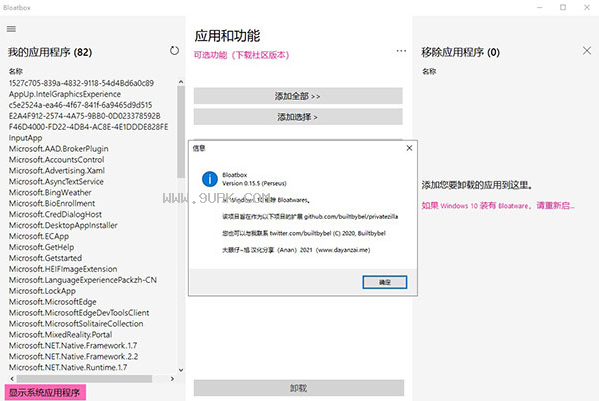This screenshot has height=401, width=599.
Task: Select 1527c705-839a-4832-9118-54d48d6a0c89 entry
Action: pyautogui.click(x=81, y=83)
